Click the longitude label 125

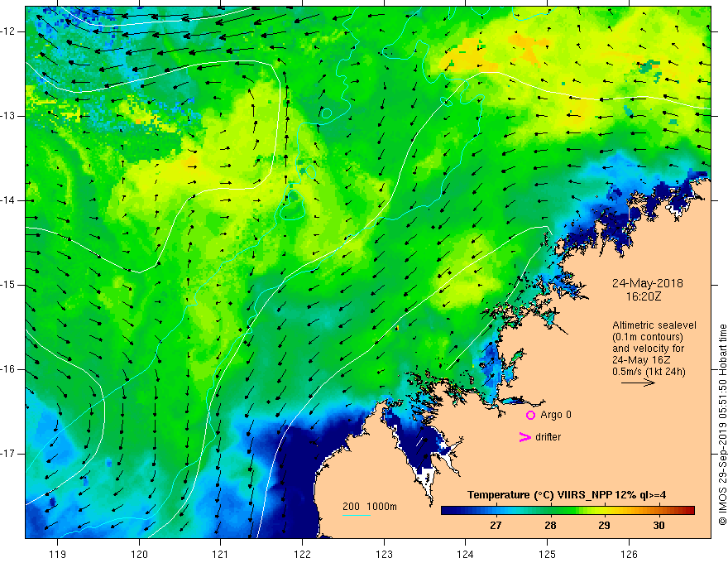coord(548,554)
